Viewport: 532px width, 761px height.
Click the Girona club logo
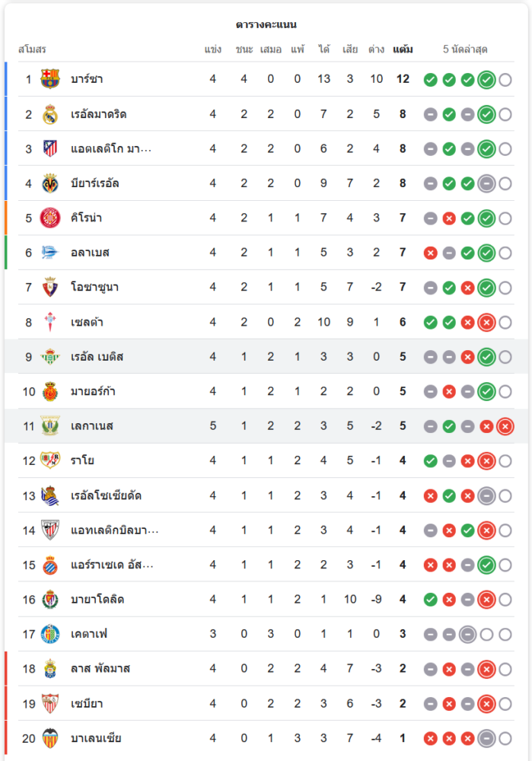point(50,218)
